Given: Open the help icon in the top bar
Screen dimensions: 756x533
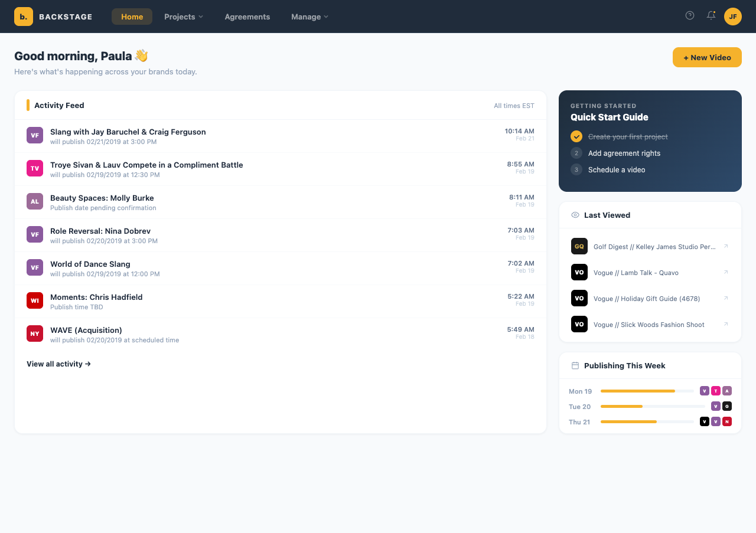Looking at the screenshot, I should point(689,16).
